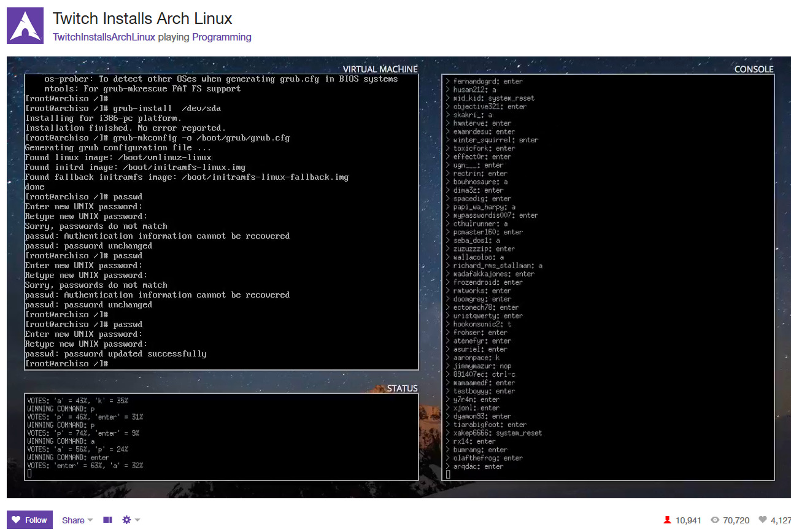Click console entry 'richard_rms_stallman: a'

pos(494,266)
